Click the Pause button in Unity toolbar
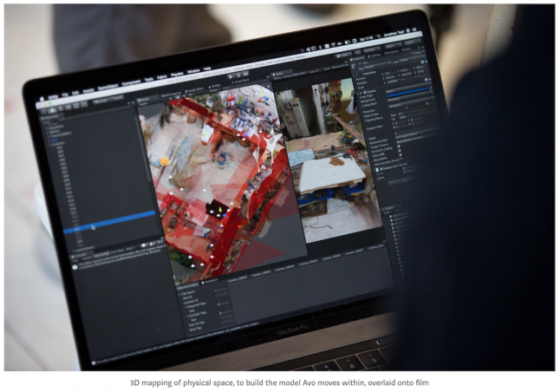560x392 pixels. tap(238, 73)
